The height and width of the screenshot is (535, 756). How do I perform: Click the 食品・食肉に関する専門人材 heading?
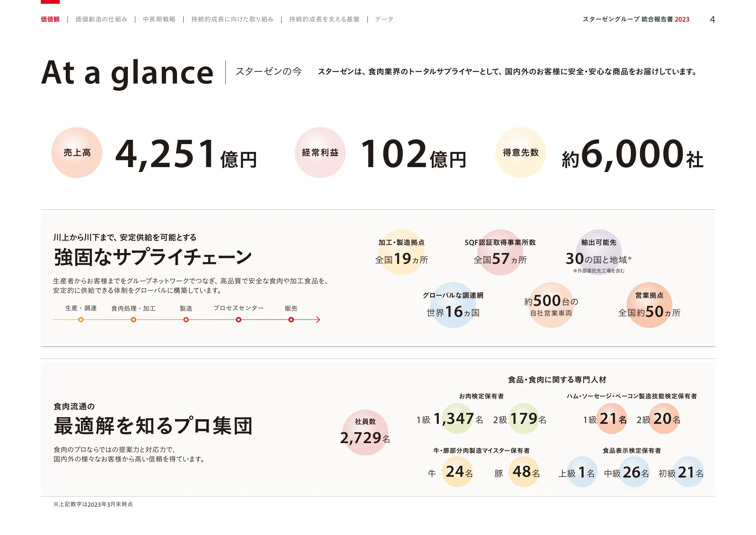click(557, 380)
